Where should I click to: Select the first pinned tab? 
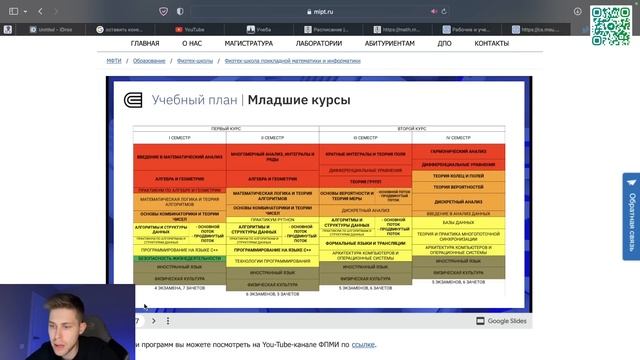(8, 29)
